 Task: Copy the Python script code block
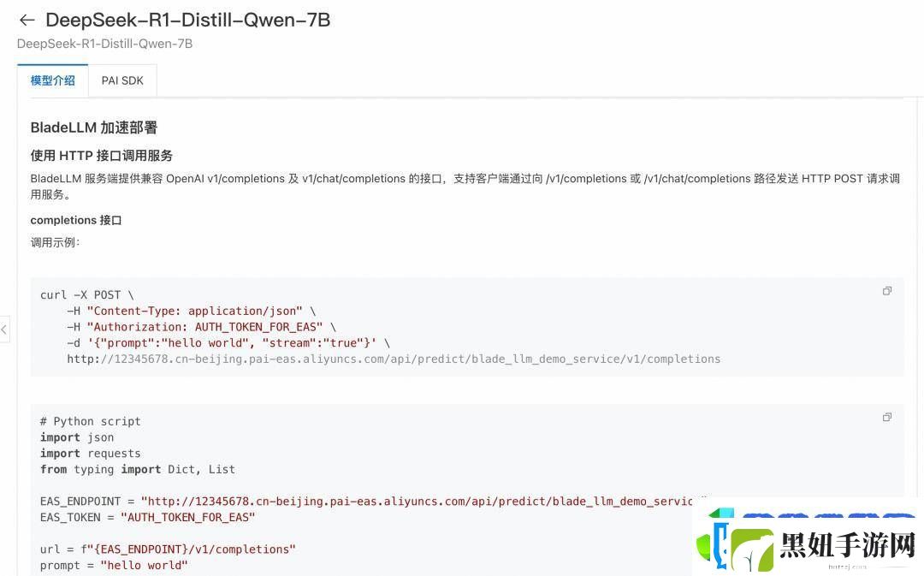[x=887, y=418]
